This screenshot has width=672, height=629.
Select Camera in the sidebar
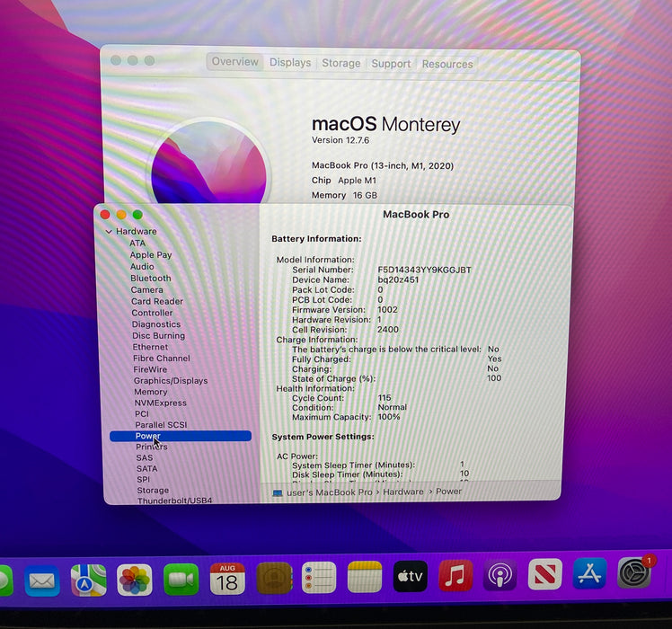click(147, 289)
